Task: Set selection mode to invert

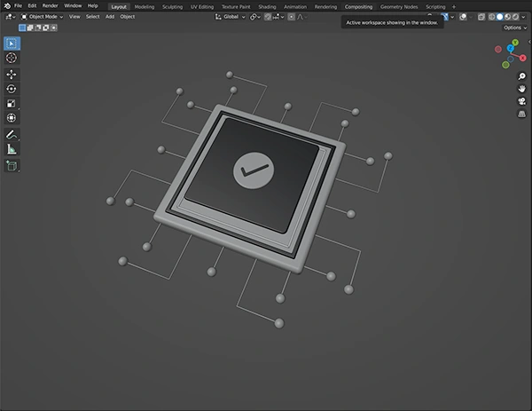Action: tap(45, 28)
